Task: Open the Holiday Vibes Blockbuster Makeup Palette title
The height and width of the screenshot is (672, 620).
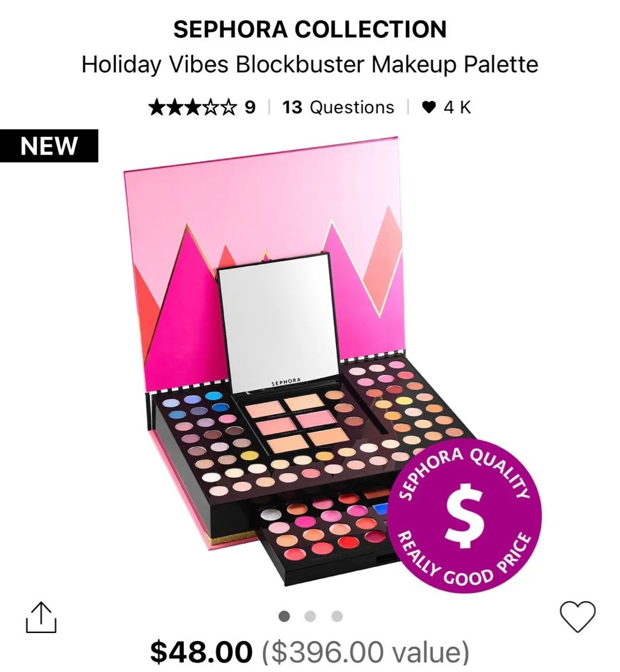Action: [310, 65]
